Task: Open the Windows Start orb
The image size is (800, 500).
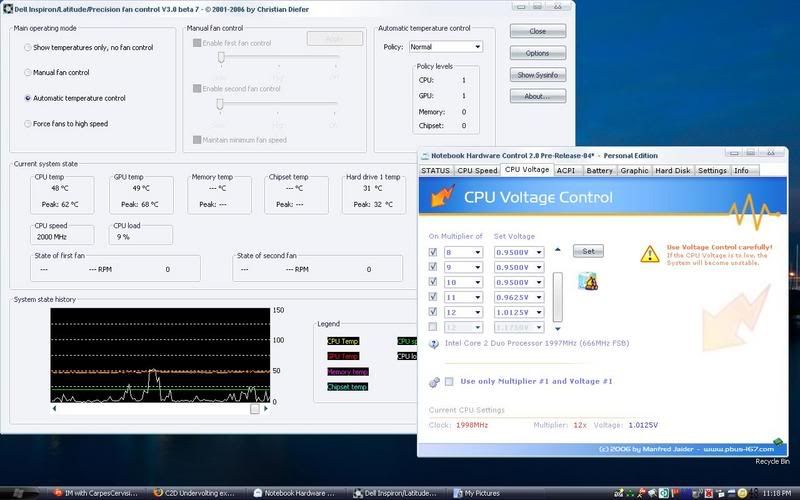Action: (18, 493)
